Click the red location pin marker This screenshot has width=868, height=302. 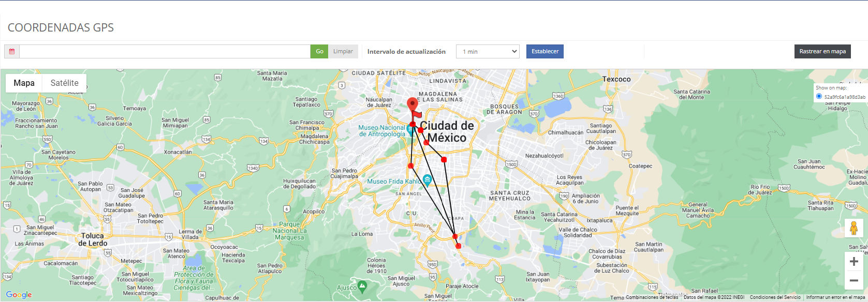412,104
